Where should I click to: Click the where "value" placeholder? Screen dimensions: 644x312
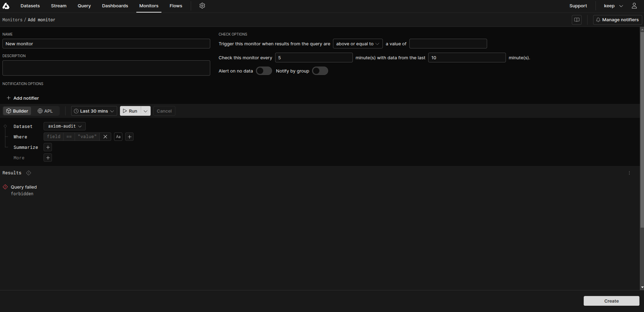point(87,137)
